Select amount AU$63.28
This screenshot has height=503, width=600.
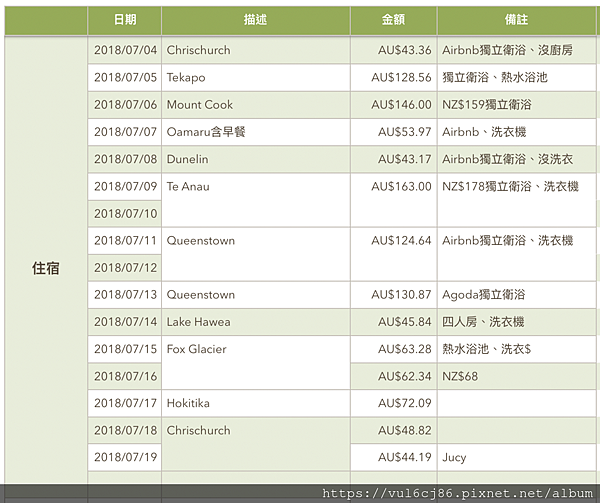[394, 349]
